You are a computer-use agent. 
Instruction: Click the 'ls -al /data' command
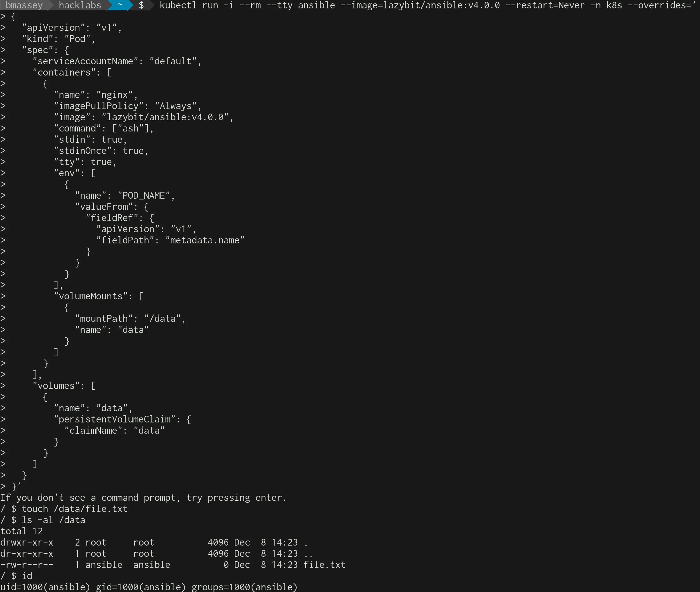tap(53, 520)
